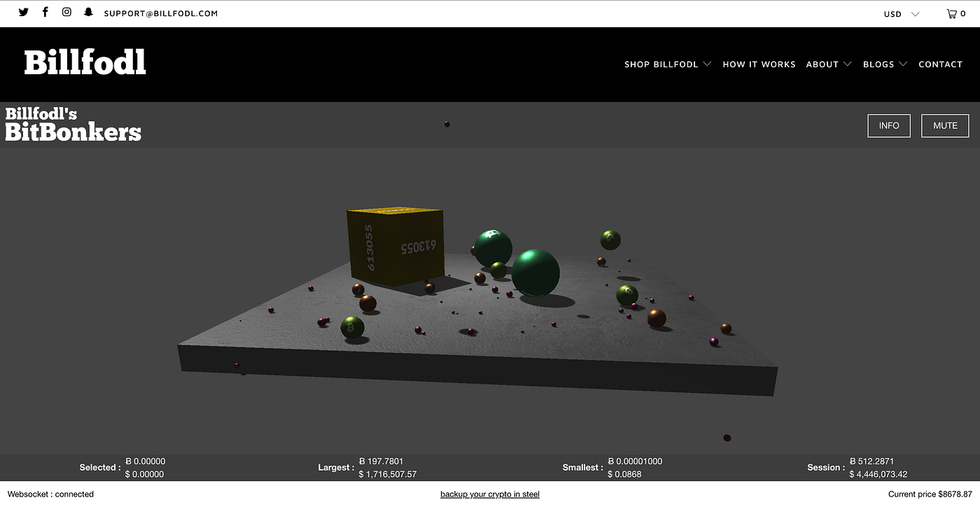Click the Smallest dollar amount $0.0868
The width and height of the screenshot is (980, 507).
pyautogui.click(x=624, y=475)
